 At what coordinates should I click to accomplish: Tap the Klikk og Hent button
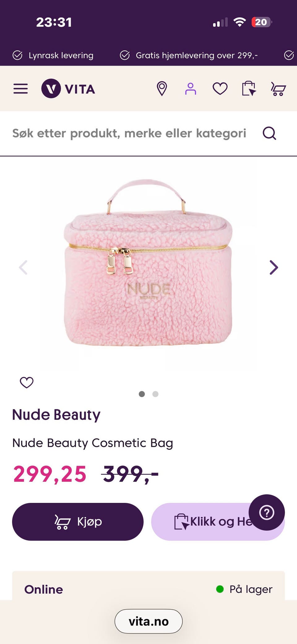218,522
